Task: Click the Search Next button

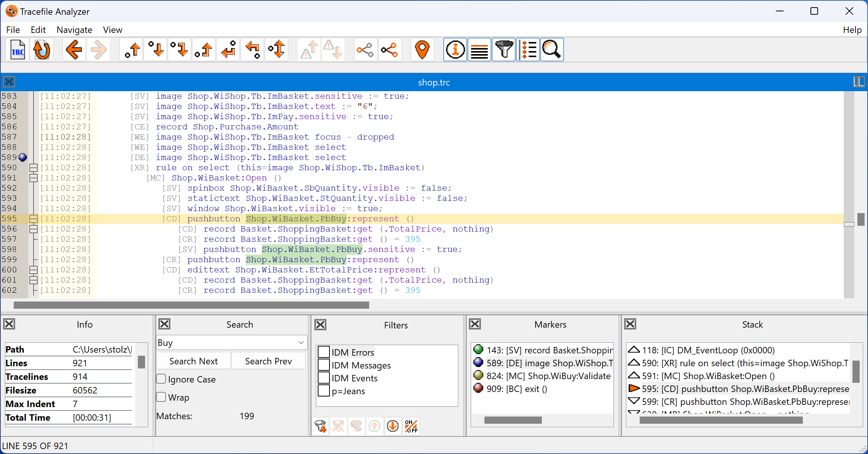Action: (193, 361)
